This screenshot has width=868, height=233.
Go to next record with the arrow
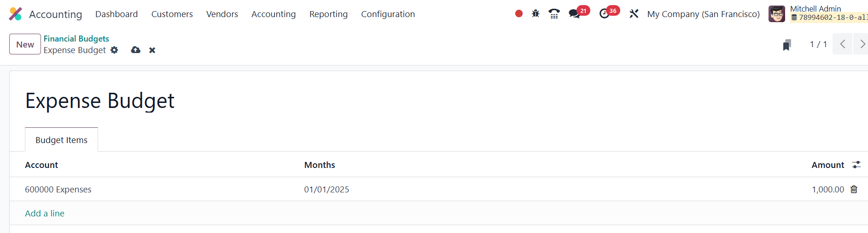pos(862,44)
